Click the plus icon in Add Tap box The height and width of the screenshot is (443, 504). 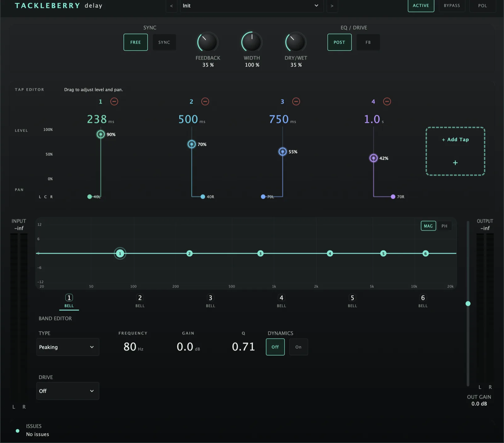455,163
